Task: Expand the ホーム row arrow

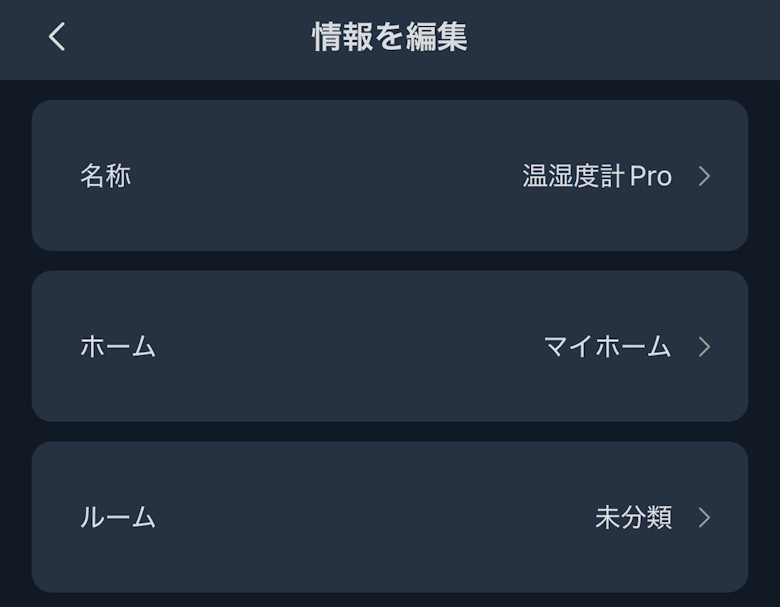Action: click(704, 346)
